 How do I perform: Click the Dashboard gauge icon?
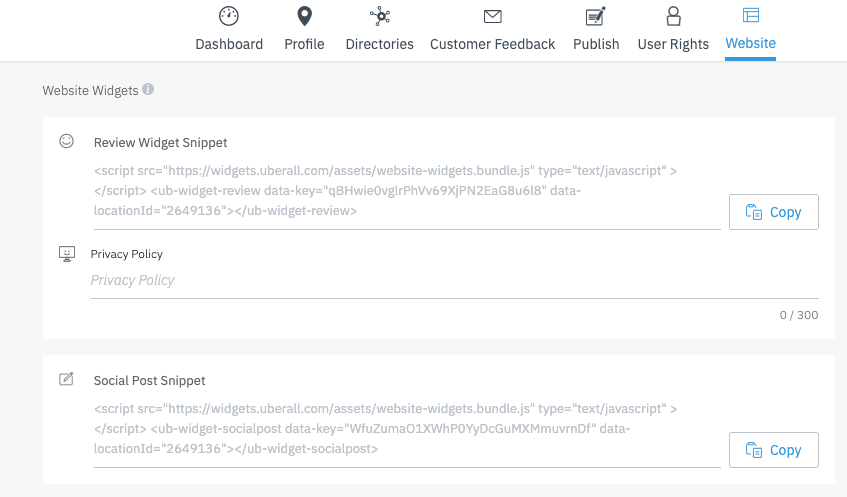228,16
